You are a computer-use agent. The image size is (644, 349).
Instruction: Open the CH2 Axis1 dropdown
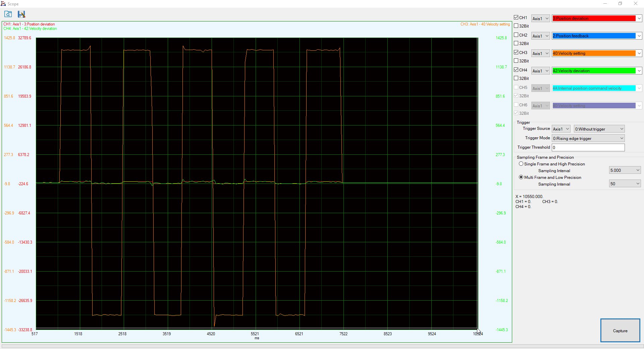(540, 36)
